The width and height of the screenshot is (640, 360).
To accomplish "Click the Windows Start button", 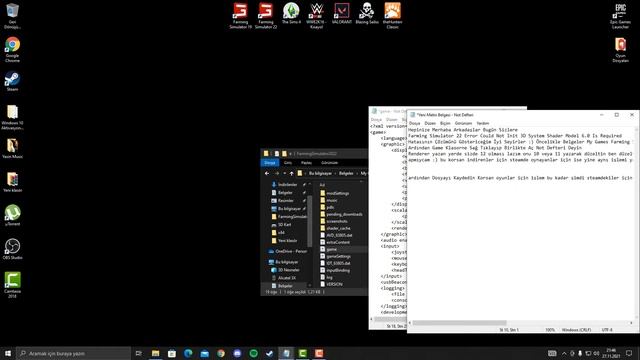I will (8, 353).
